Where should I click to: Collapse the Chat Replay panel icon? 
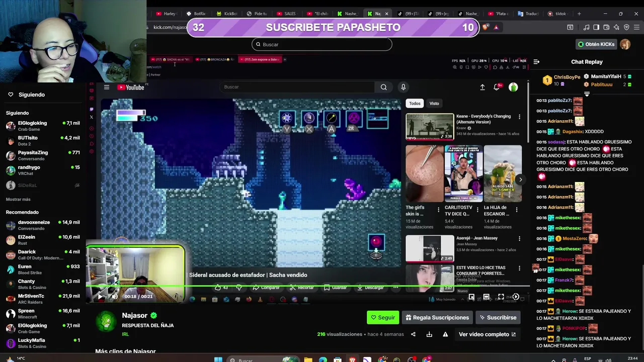(x=536, y=62)
